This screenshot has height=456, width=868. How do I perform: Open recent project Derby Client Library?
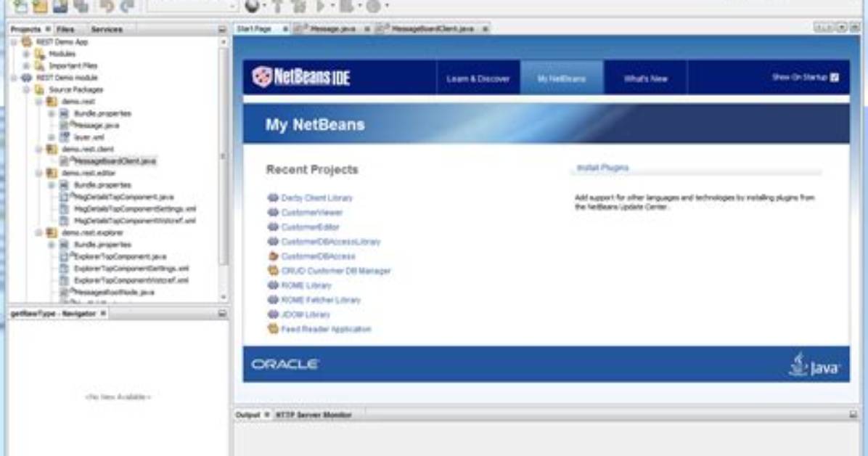pyautogui.click(x=316, y=198)
